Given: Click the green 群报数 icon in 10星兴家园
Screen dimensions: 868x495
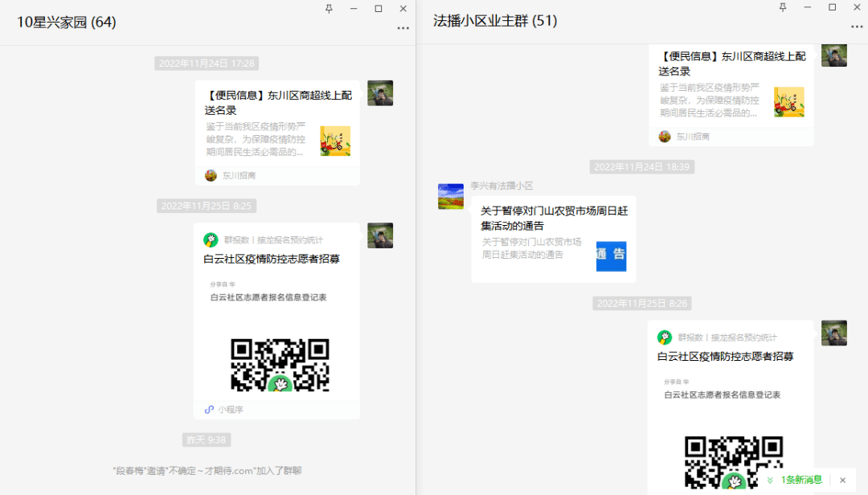Looking at the screenshot, I should tap(211, 239).
